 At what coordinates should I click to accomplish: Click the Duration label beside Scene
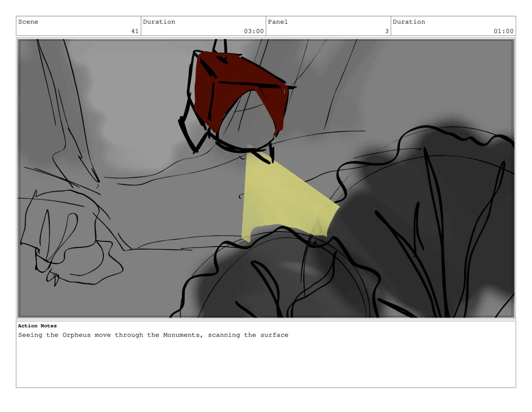pyautogui.click(x=159, y=22)
